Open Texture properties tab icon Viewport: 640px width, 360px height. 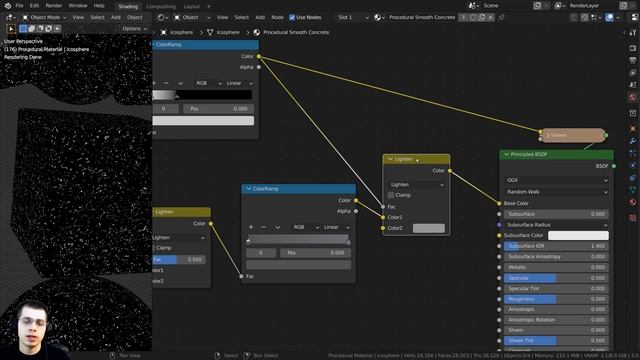click(x=633, y=218)
